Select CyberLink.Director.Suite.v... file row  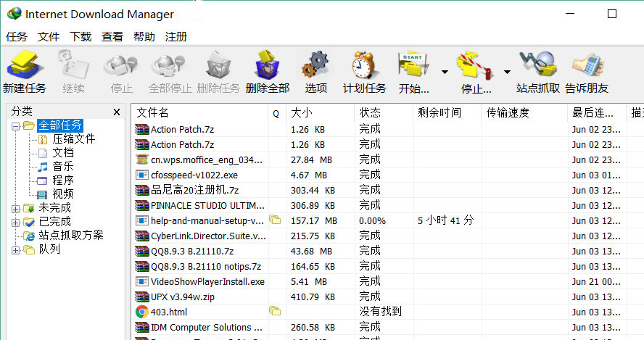click(388, 236)
